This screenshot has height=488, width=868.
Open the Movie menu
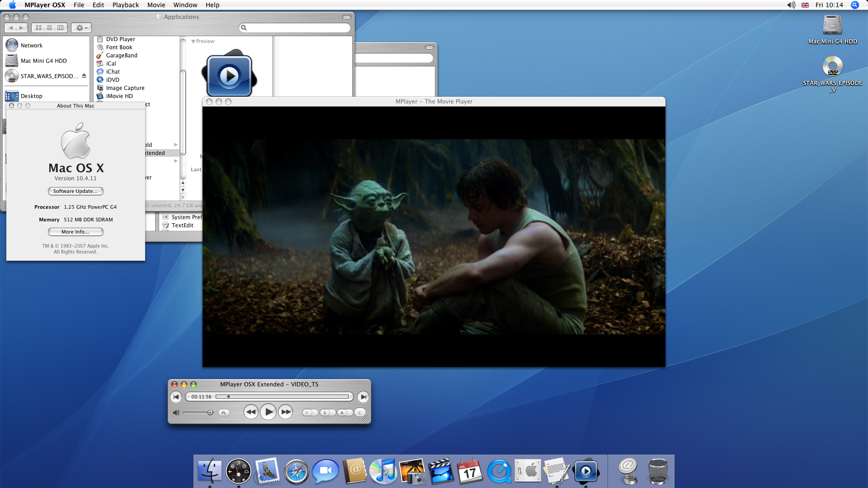pyautogui.click(x=156, y=5)
